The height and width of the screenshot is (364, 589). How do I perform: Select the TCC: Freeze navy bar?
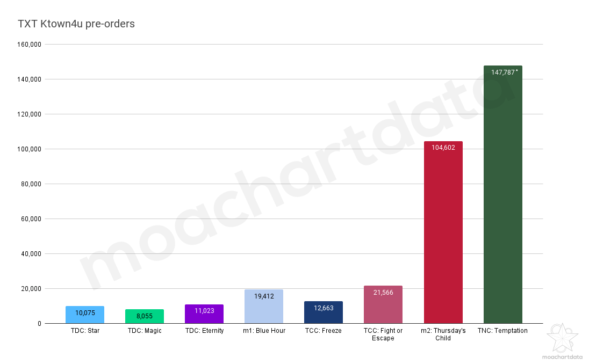324,312
